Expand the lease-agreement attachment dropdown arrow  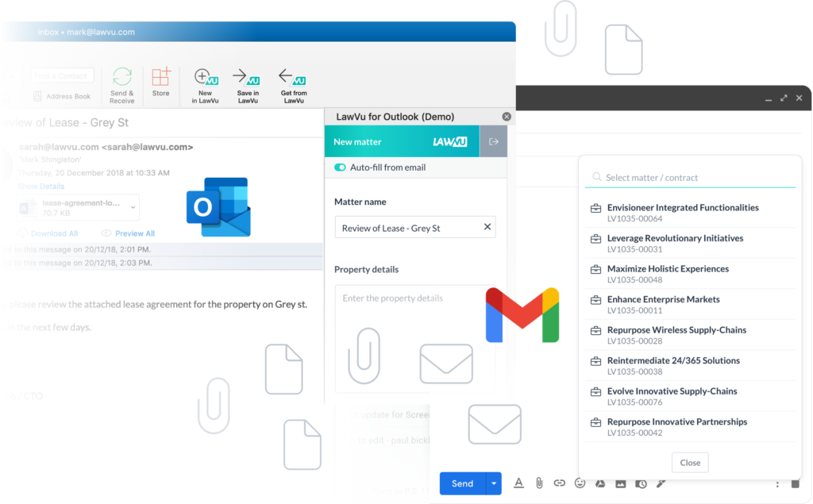133,207
